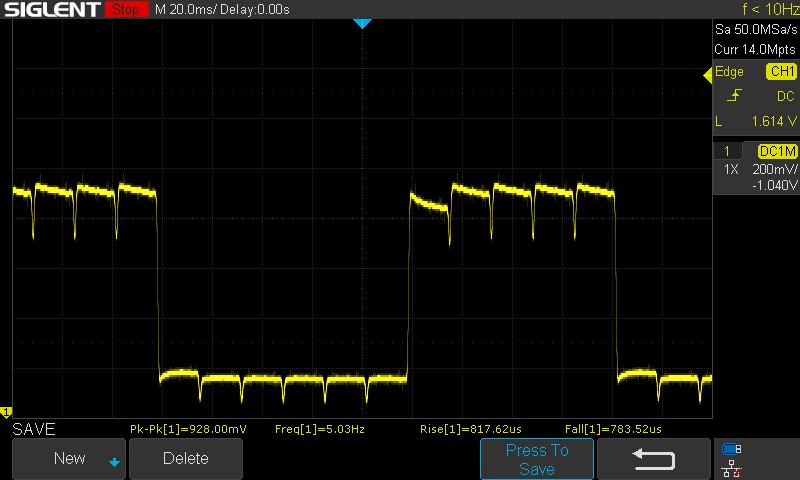The image size is (800, 480).
Task: Click the return back arrow button
Action: pyautogui.click(x=654, y=459)
